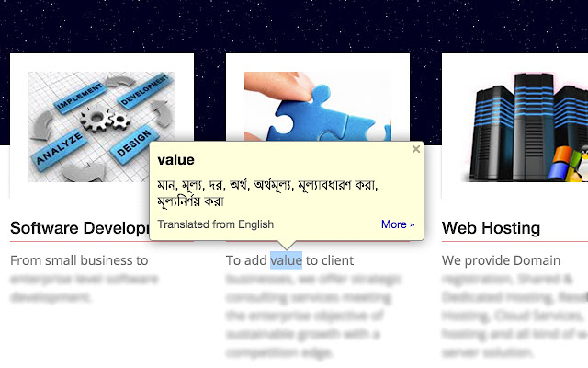
Task: Open the More » link in translation bubble
Action: point(398,224)
